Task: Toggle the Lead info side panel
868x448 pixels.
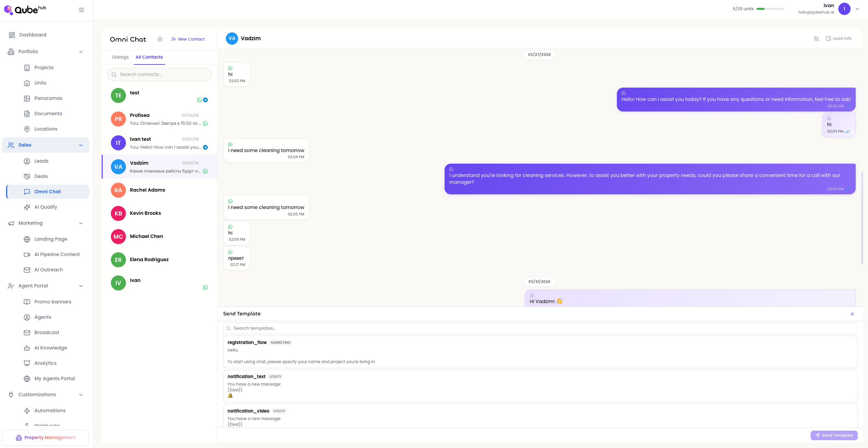Action: point(839,39)
